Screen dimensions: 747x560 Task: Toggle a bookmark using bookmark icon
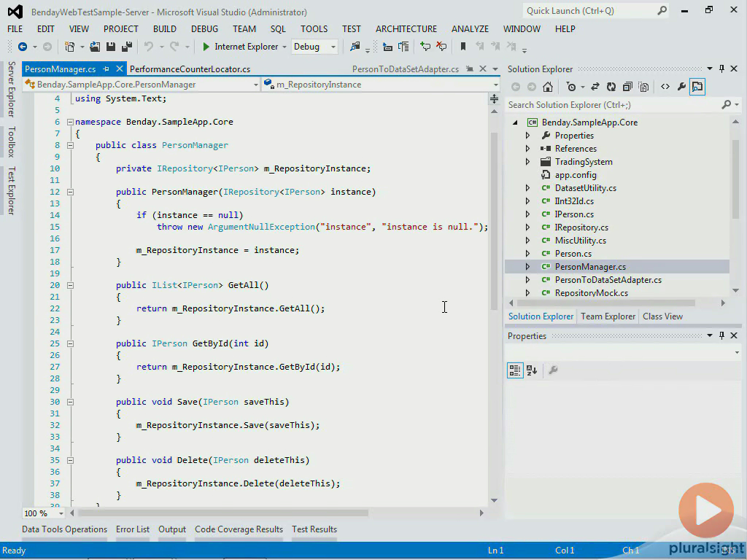tap(463, 47)
